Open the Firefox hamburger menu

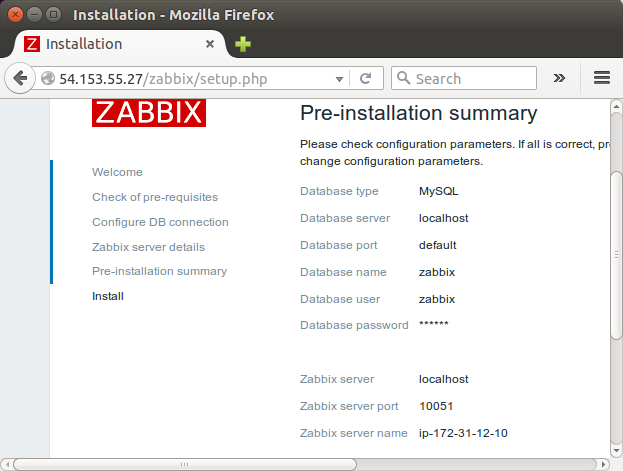click(602, 78)
